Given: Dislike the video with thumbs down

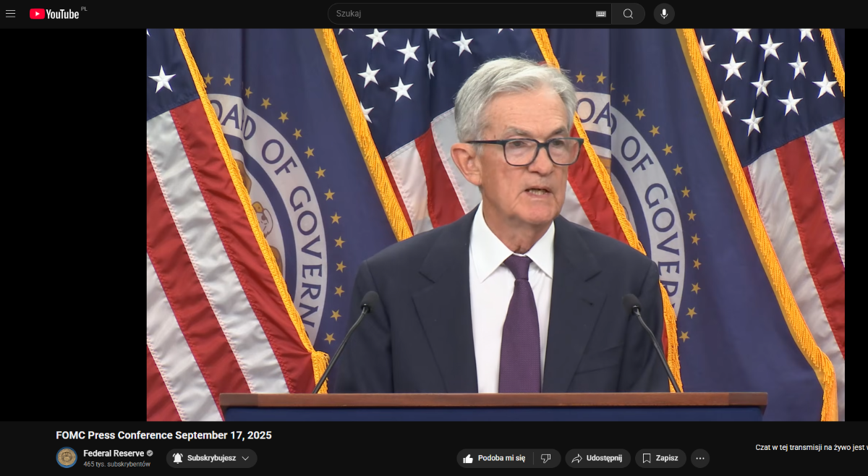Looking at the screenshot, I should (546, 458).
